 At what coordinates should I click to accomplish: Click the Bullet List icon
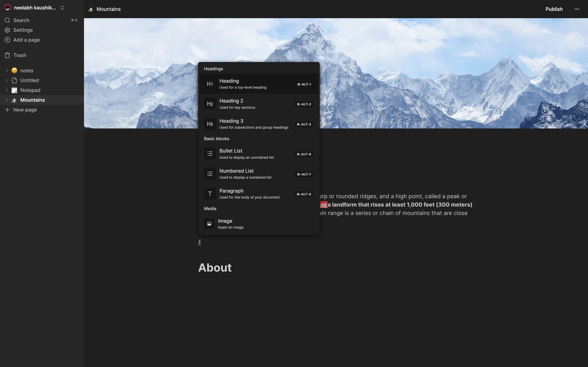(210, 154)
